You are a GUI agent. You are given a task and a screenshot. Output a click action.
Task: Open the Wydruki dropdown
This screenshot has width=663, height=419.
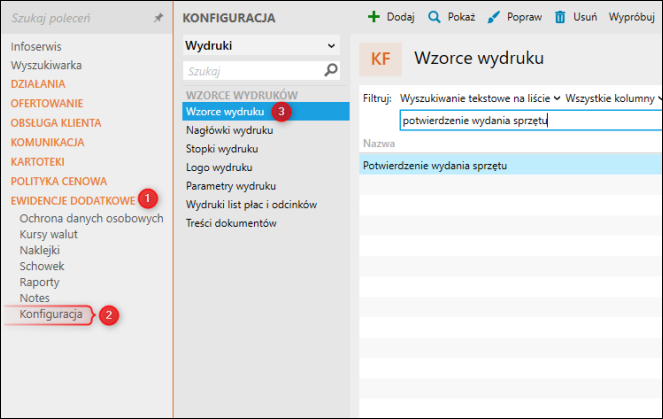pos(261,45)
